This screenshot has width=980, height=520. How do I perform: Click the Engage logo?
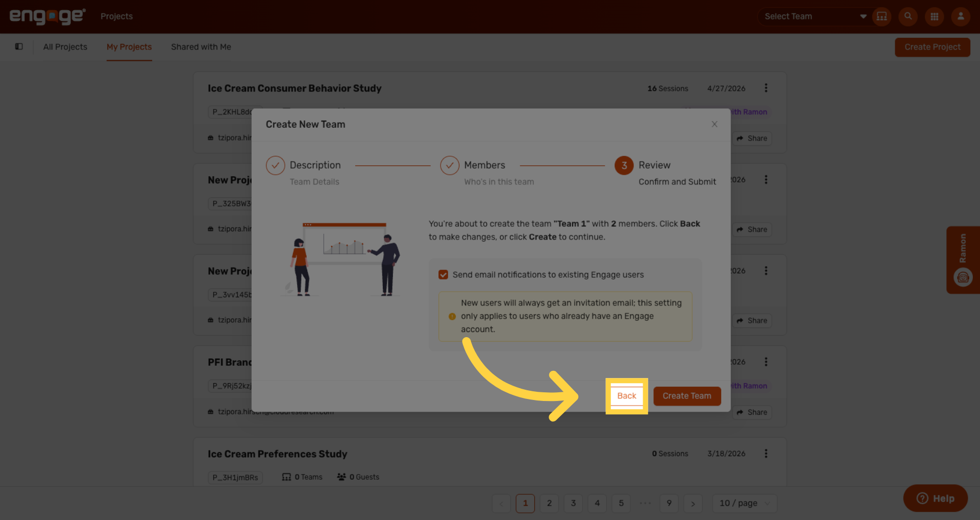point(47,16)
